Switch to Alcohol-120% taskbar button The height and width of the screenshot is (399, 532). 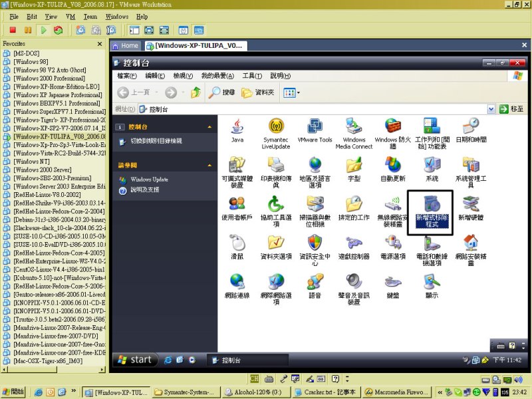256,392
